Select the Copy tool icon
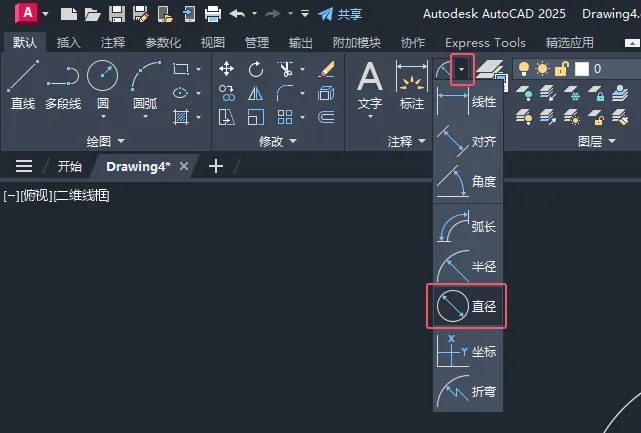This screenshot has height=433, width=641. (x=226, y=93)
